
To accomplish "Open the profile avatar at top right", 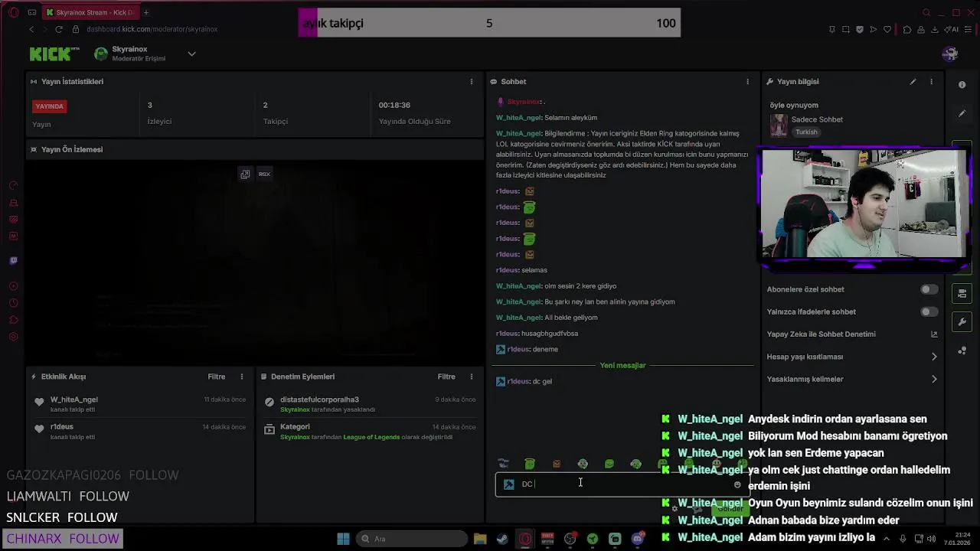I will tap(950, 54).
